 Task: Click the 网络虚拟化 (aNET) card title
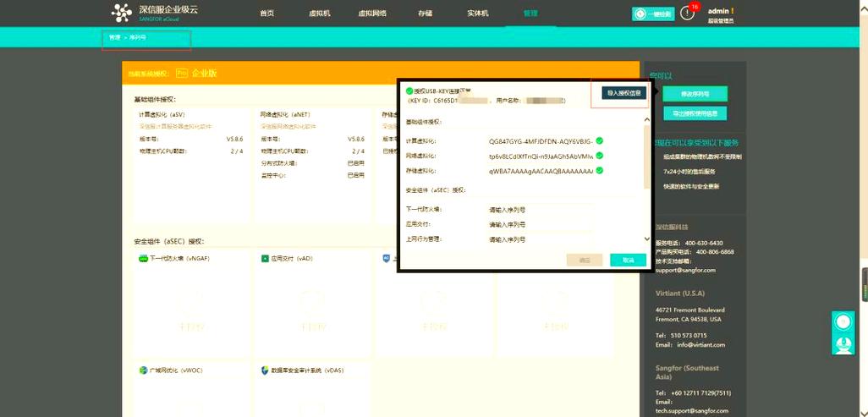point(285,115)
